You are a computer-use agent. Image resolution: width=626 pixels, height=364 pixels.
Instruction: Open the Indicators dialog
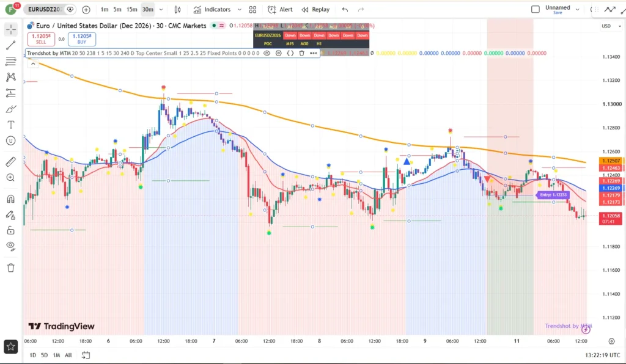click(x=212, y=10)
